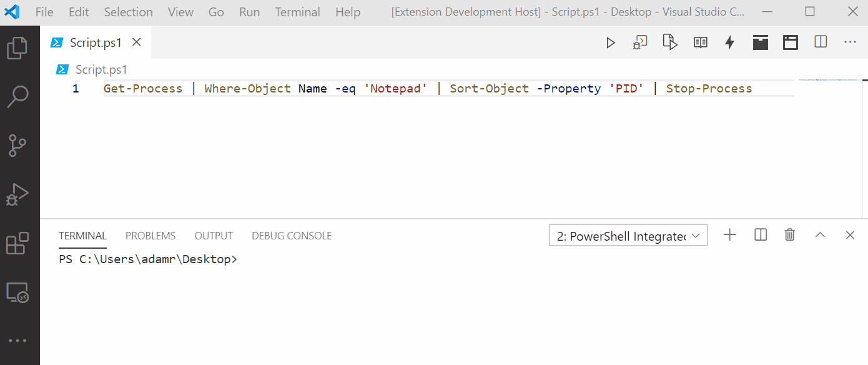868x365 pixels.
Task: Open the Run and Debug view
Action: [x=17, y=194]
